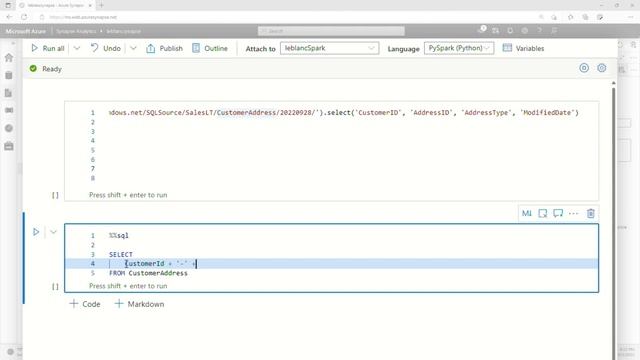Viewport: 640px width, 360px height.
Task: Open the help question mark icon in header
Action: tap(539, 31)
